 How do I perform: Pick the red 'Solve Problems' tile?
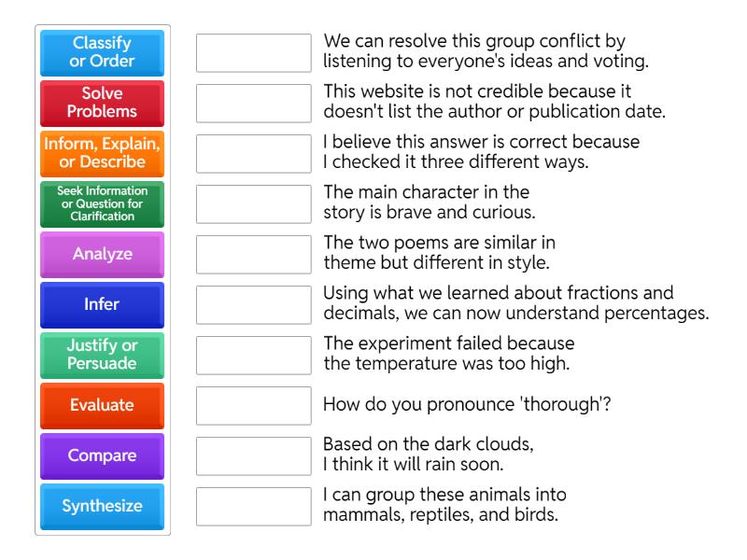pos(103,104)
